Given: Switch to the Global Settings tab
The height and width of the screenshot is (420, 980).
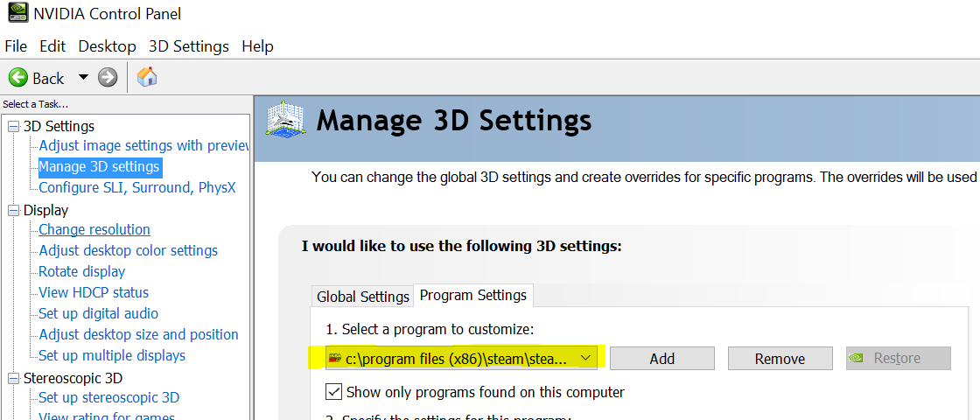Looking at the screenshot, I should [362, 297].
